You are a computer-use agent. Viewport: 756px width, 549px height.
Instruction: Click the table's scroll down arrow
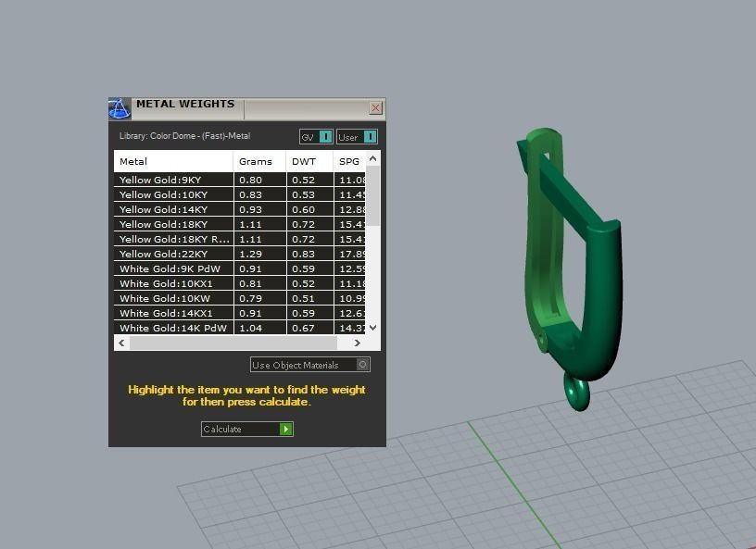coord(372,328)
